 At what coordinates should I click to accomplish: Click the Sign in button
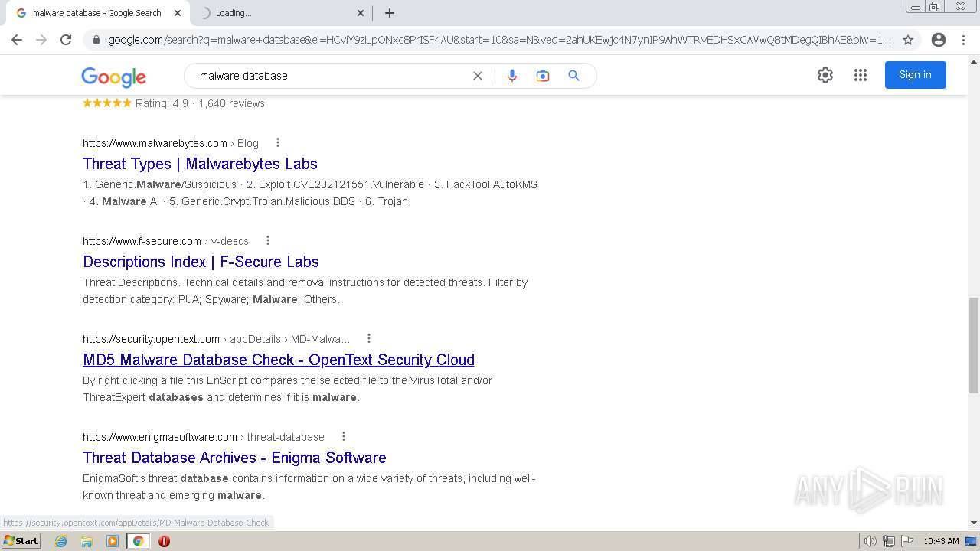916,75
